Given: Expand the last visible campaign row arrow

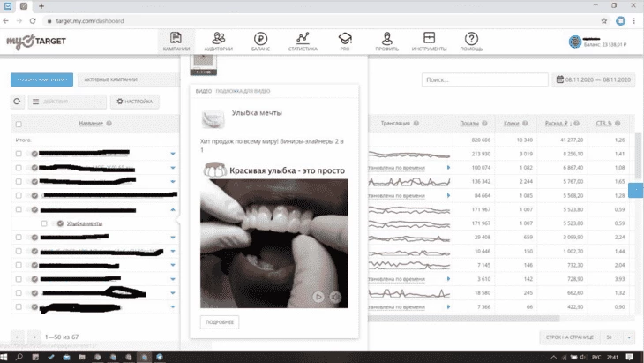Looking at the screenshot, I should 173,307.
